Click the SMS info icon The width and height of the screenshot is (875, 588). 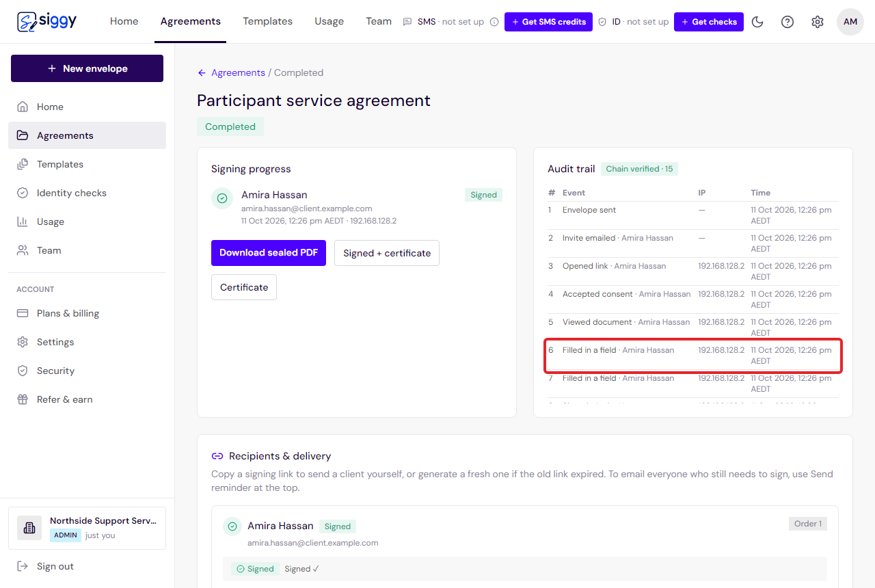(494, 22)
